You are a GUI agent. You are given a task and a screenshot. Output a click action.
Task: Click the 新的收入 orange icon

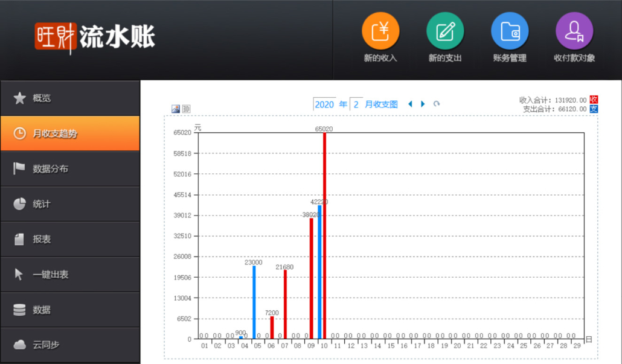click(x=380, y=31)
